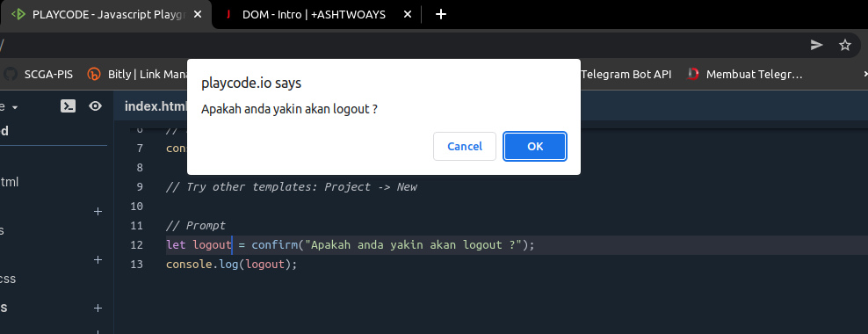Click the GitHub icon of SCGA-PIS bookmark
Screen dimensions: 868x334
(x=11, y=74)
